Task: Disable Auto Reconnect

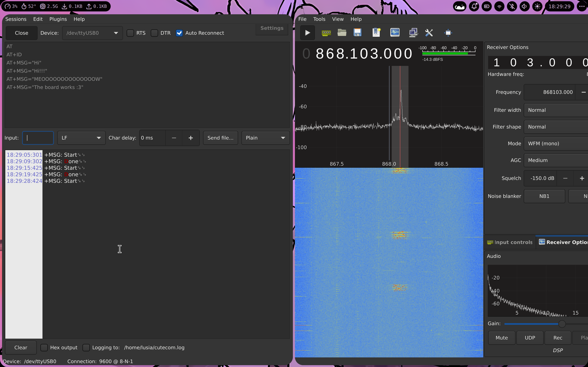Action: click(x=179, y=33)
